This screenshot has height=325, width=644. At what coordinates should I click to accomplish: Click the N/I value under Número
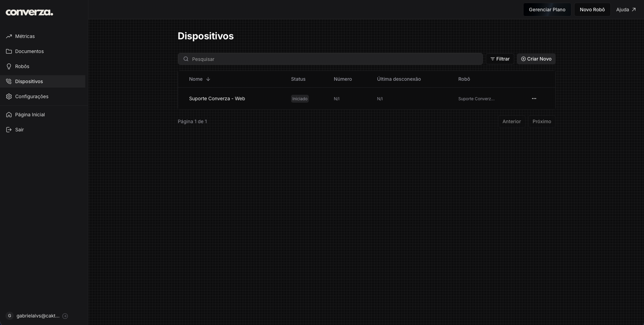tap(337, 99)
